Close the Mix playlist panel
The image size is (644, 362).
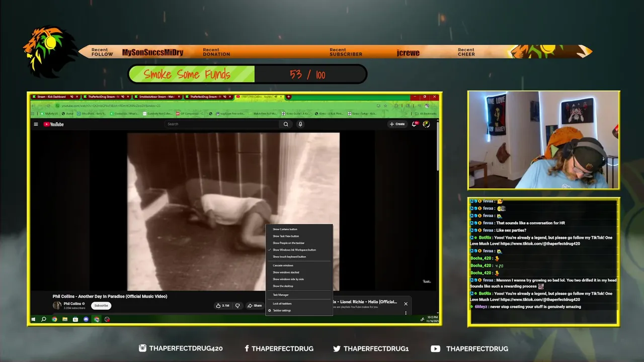406,304
